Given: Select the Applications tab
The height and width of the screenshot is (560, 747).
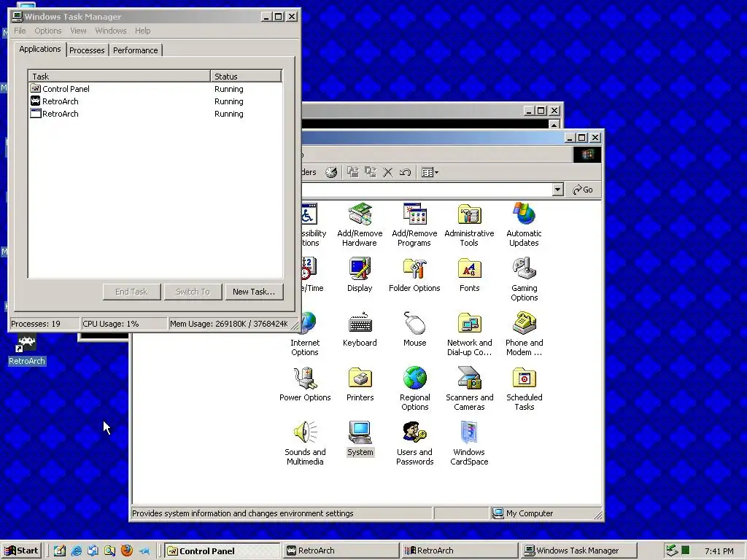Looking at the screenshot, I should (x=40, y=49).
